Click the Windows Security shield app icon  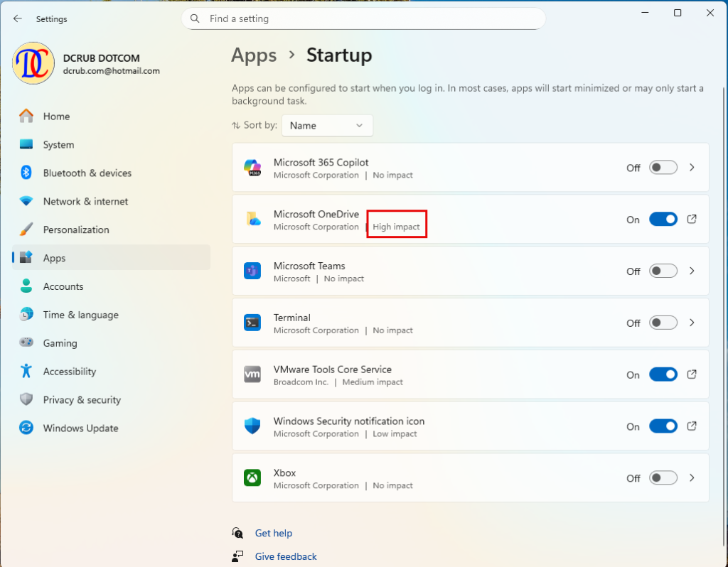(252, 426)
